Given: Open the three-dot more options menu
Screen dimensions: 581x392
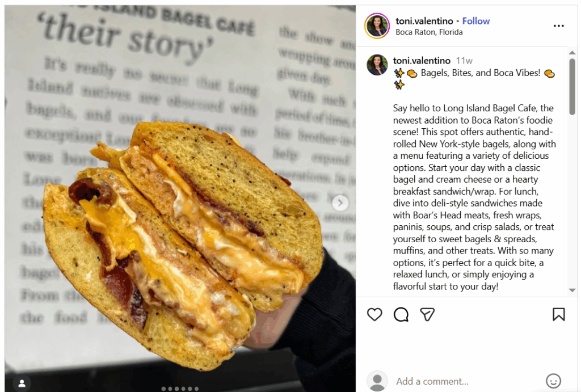Looking at the screenshot, I should pos(559,26).
